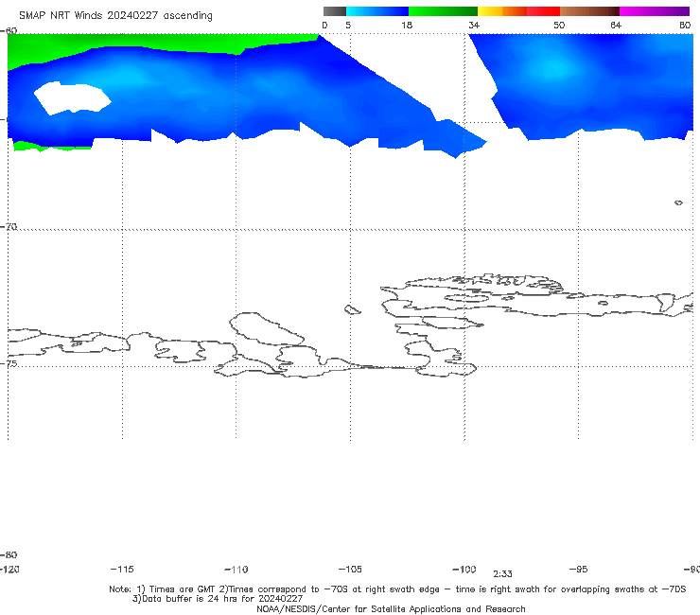Click the small island outline just below the -105 gridline

click(352, 309)
